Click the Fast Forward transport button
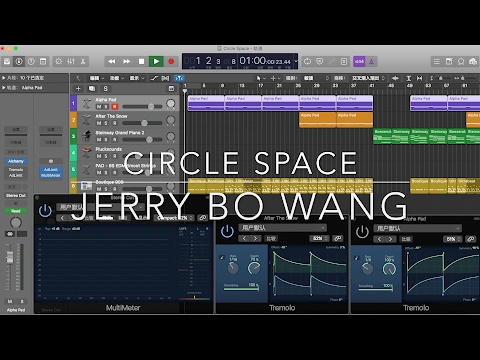Image resolution: width=480 pixels, height=360 pixels. pos(127,61)
